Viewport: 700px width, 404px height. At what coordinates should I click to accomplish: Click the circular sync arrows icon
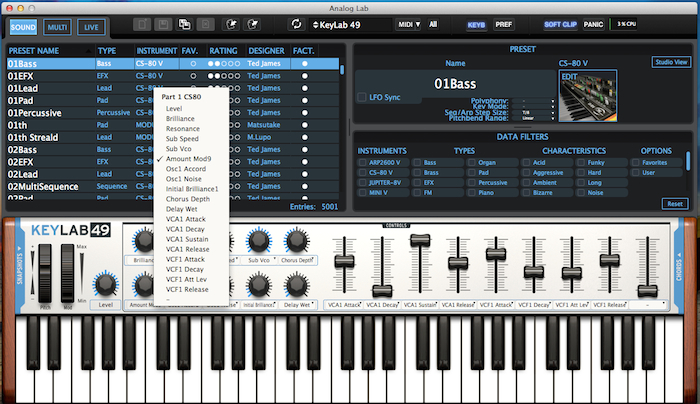pos(296,24)
